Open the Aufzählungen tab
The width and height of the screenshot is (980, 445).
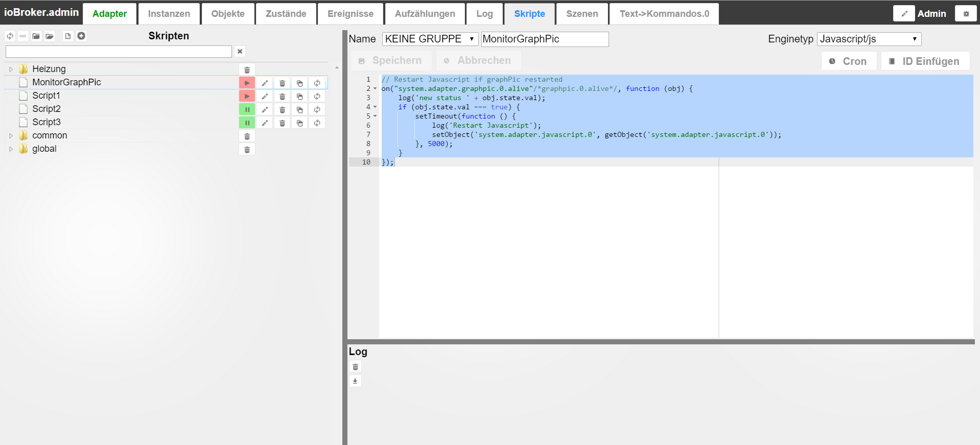[x=425, y=14]
